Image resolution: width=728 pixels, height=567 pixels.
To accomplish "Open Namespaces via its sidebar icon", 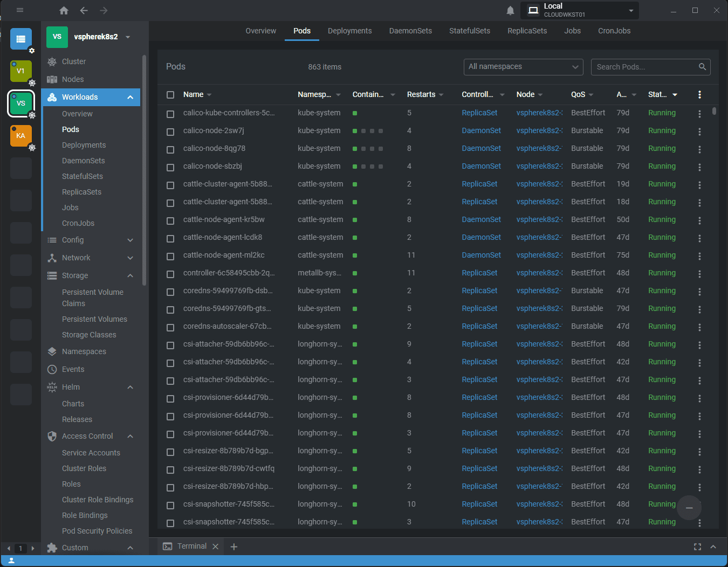I will [52, 351].
